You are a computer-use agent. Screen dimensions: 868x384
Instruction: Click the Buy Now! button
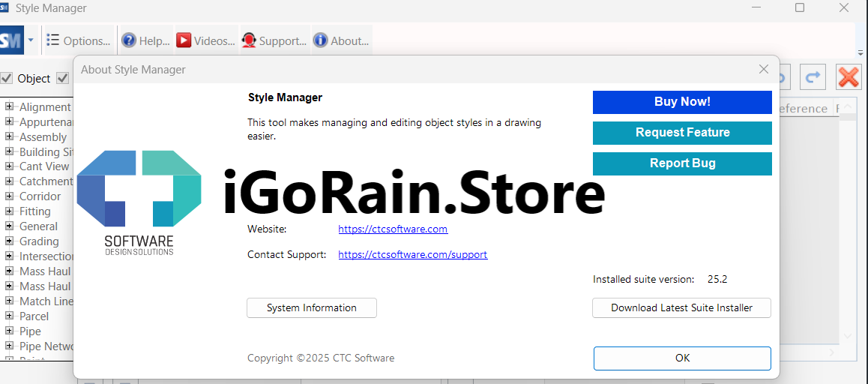tap(682, 102)
